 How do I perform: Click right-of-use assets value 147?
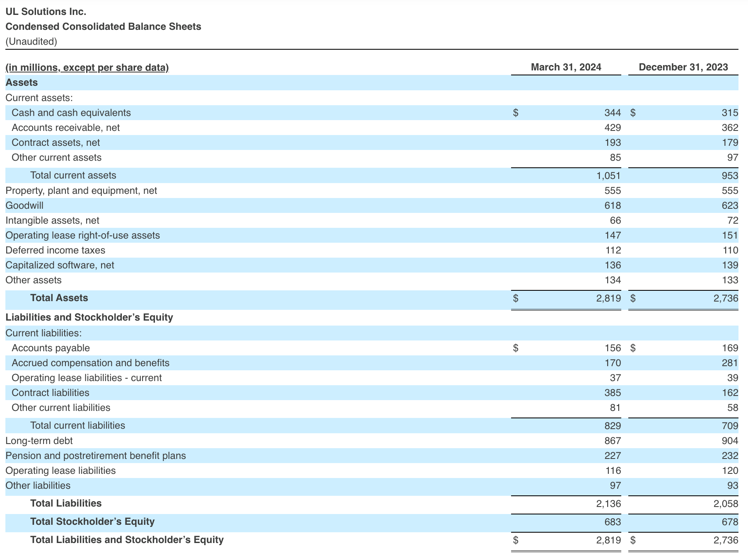(x=613, y=235)
